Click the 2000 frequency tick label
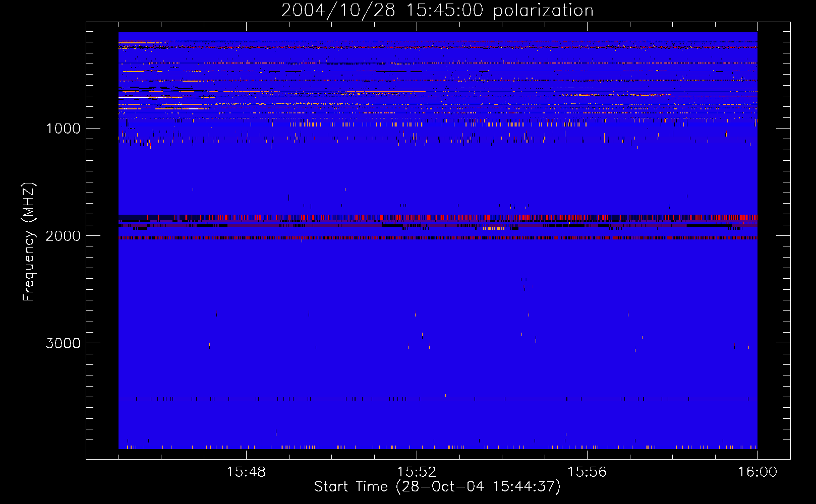 (63, 236)
